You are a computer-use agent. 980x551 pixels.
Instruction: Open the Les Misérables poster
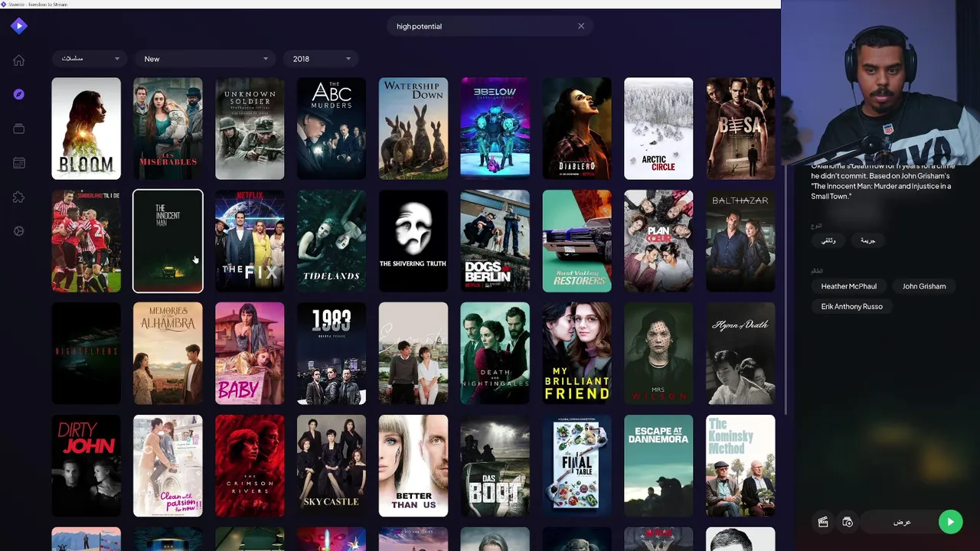coord(168,129)
